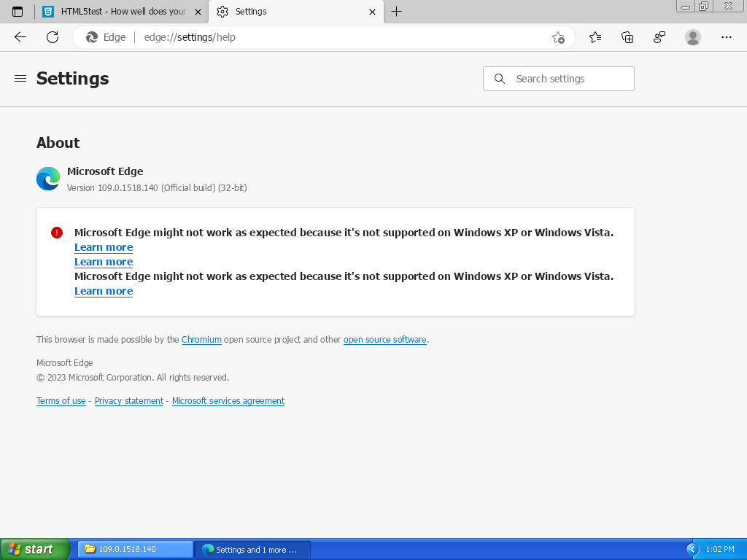This screenshot has height=560, width=747.
Task: Open the tab actions menu icon
Action: coord(18,12)
